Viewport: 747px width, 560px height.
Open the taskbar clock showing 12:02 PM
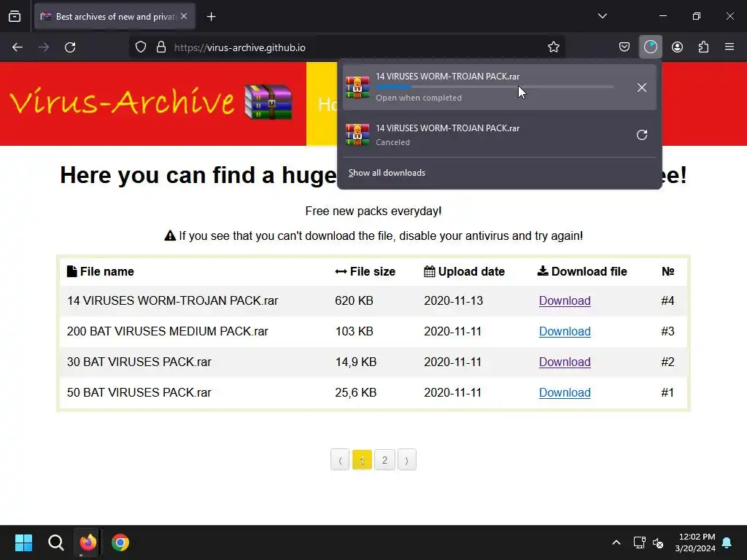click(x=695, y=542)
